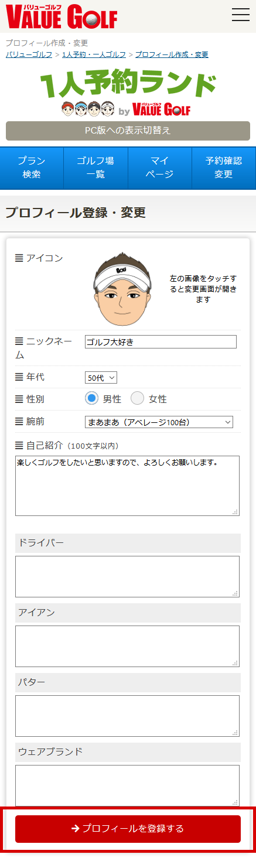Switch to マイページ tab
Viewport: 256px width, 868px height.
pos(159,168)
